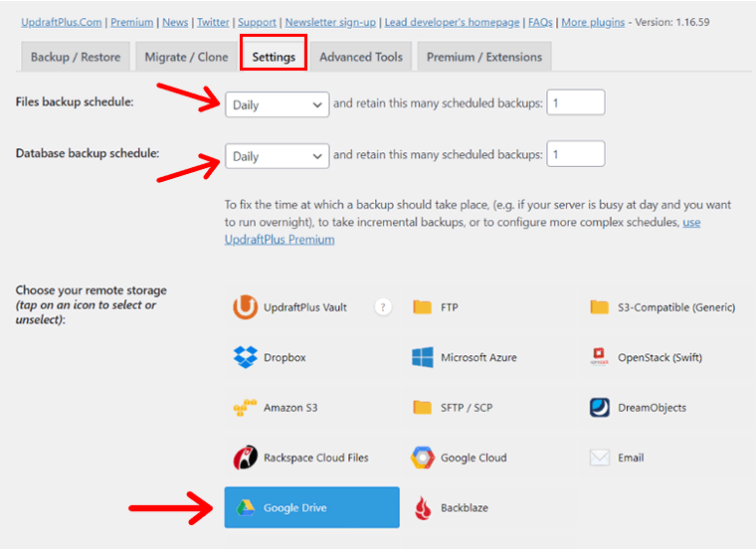Go to the Advanced Tools tab
Screen dimensions: 756x549
361,57
